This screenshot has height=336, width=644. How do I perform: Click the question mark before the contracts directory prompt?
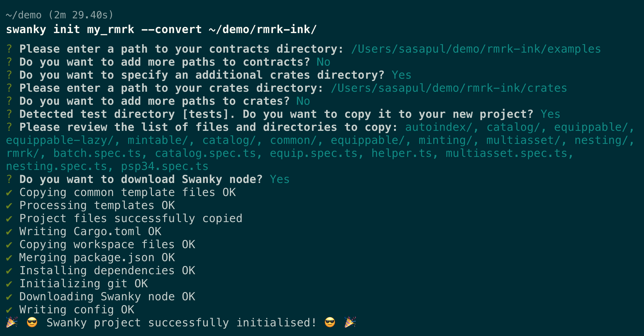click(x=9, y=49)
